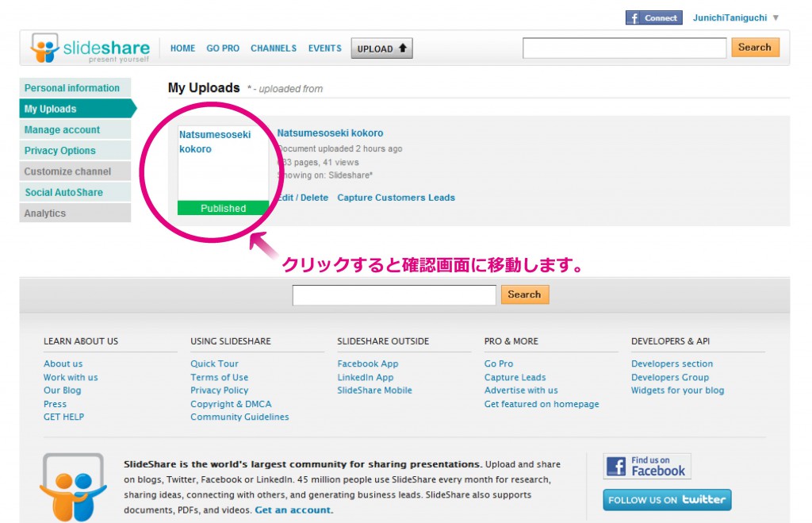Open the Widgets for your blog link
The image size is (812, 523).
(x=677, y=390)
